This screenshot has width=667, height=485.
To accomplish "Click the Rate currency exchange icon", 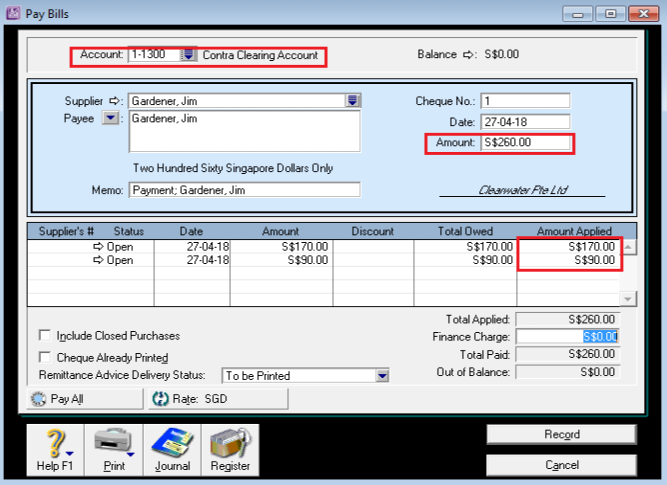I will (x=160, y=399).
